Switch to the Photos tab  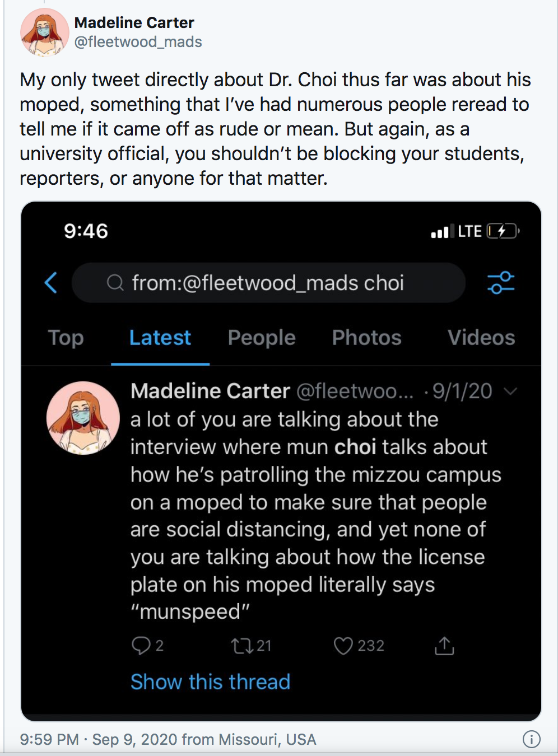pyautogui.click(x=366, y=338)
